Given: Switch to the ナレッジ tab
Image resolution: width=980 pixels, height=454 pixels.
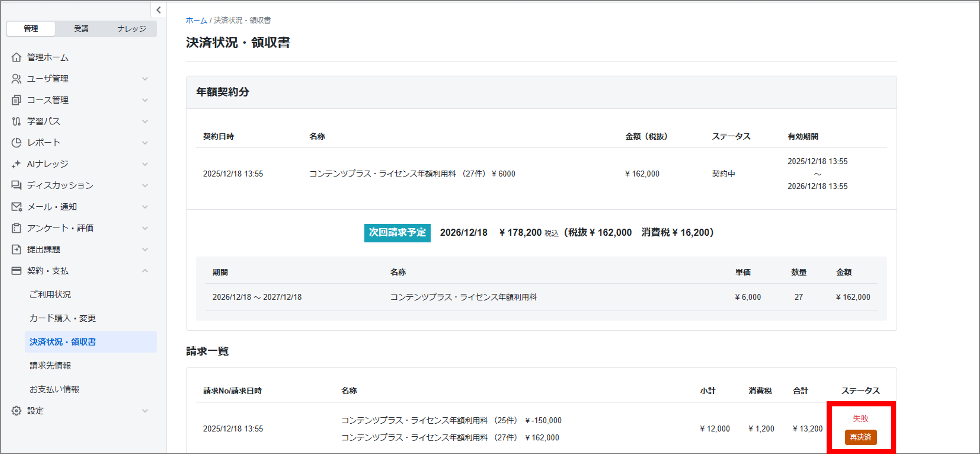Looking at the screenshot, I should pos(131,29).
